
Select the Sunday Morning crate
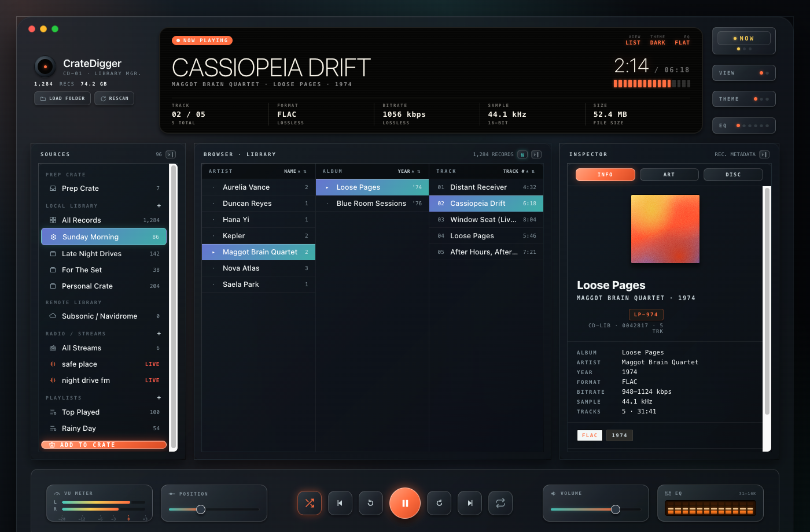pos(104,237)
